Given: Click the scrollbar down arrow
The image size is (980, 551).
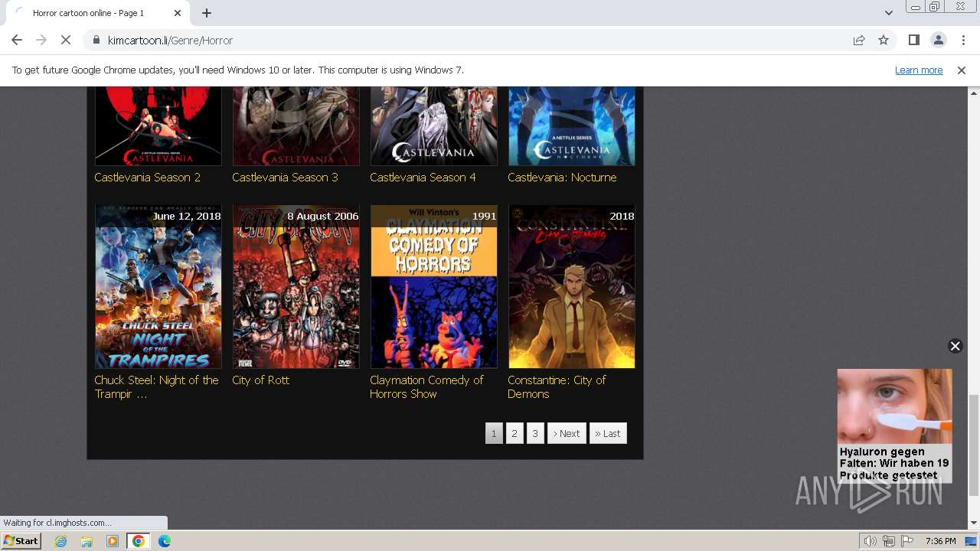Looking at the screenshot, I should 973,523.
